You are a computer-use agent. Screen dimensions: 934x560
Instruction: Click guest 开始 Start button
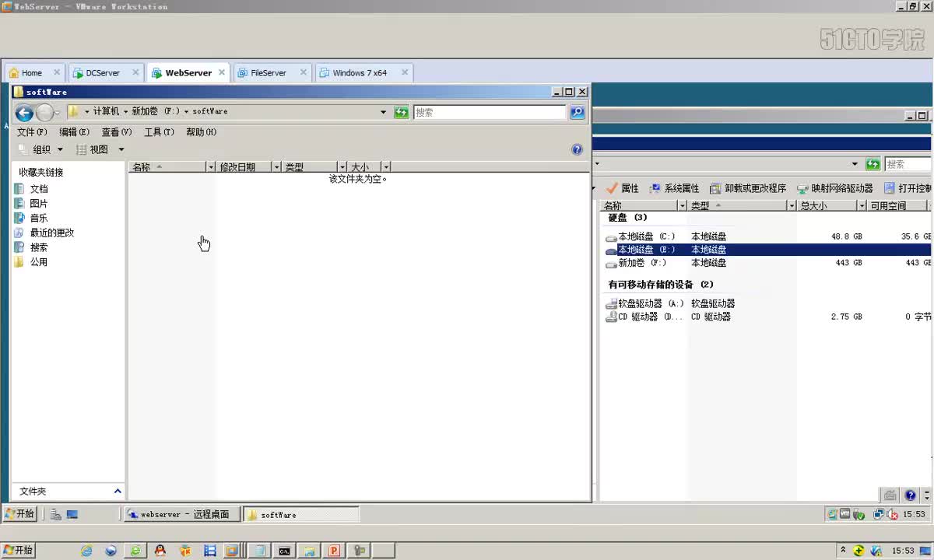pyautogui.click(x=19, y=514)
